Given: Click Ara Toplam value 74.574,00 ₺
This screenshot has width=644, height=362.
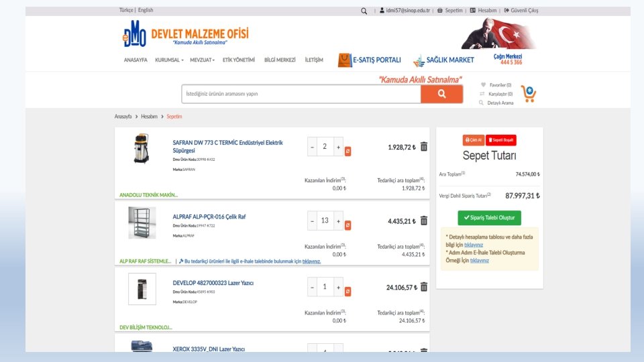Looking at the screenshot, I should (528, 174).
